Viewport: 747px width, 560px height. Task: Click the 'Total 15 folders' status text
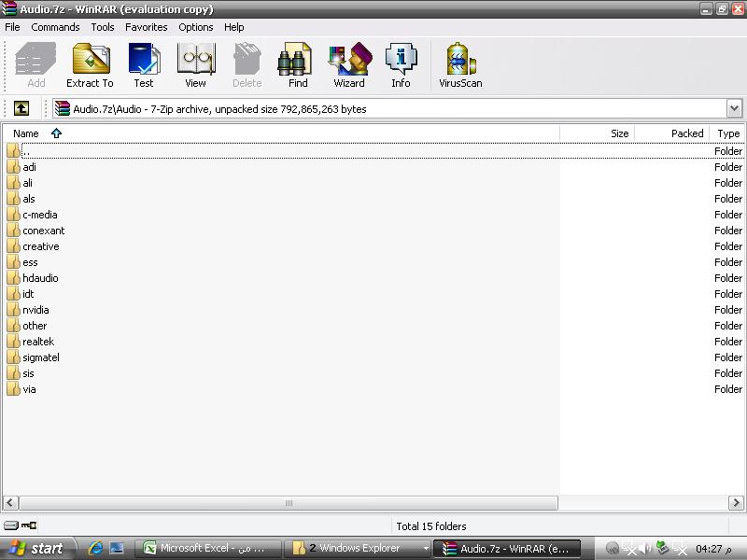(x=431, y=525)
